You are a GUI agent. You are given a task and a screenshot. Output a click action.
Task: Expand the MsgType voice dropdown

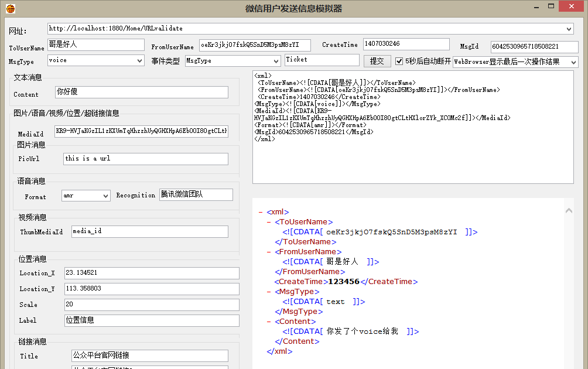tap(139, 60)
